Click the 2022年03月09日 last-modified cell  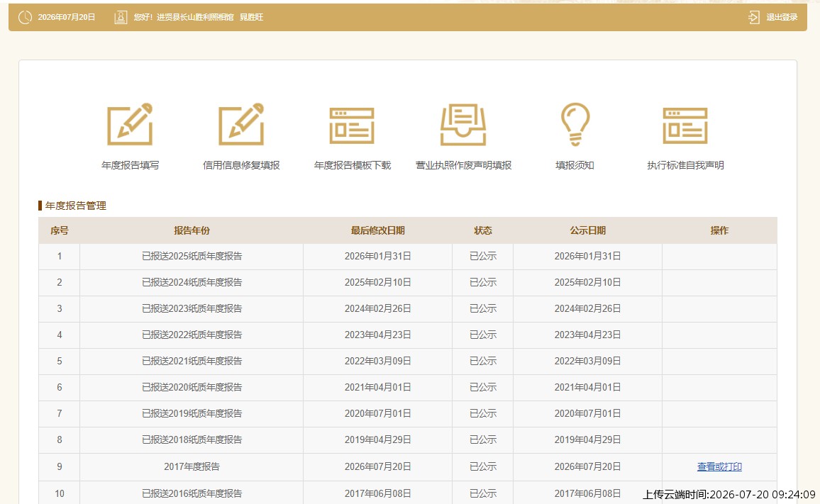[377, 361]
